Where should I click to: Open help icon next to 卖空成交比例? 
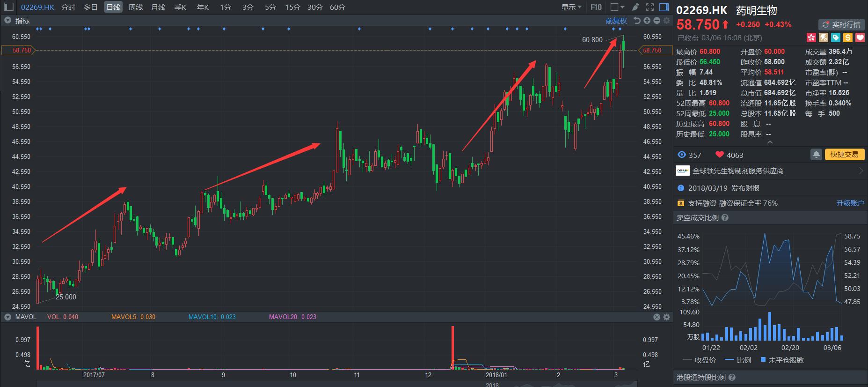tap(725, 218)
